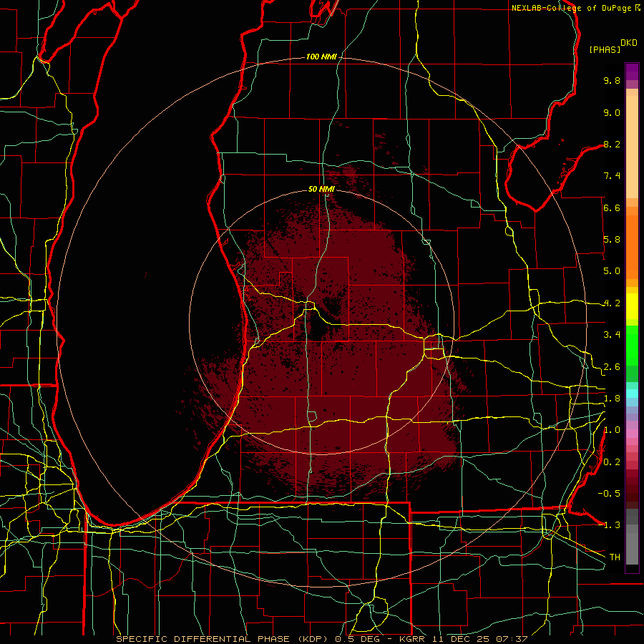The image size is (644, 644).
Task: Click the 5.0 legend value
Action: (x=612, y=271)
